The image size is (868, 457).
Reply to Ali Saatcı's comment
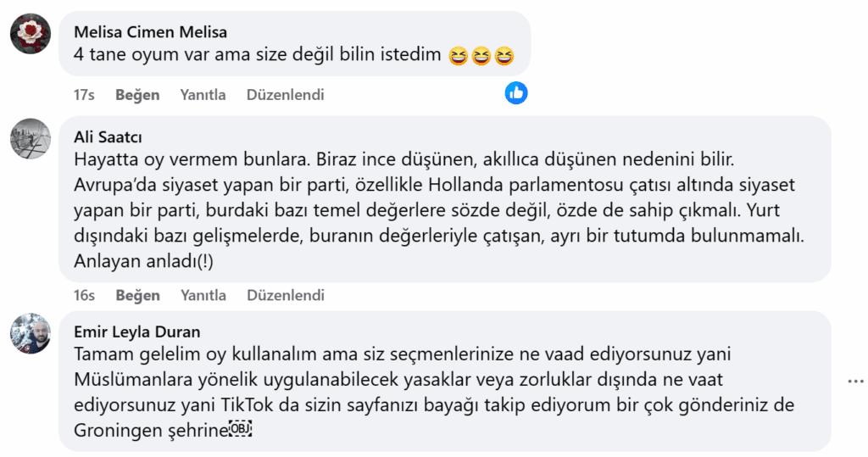203,296
